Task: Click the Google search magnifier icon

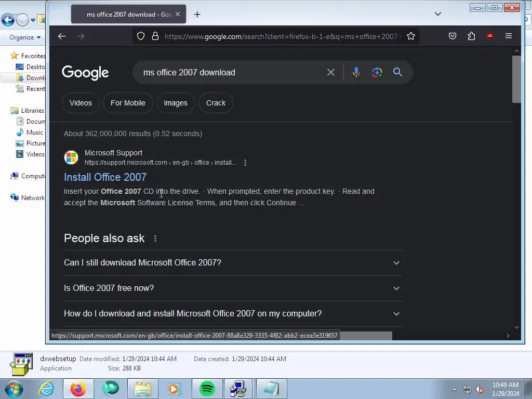Action: coord(397,72)
